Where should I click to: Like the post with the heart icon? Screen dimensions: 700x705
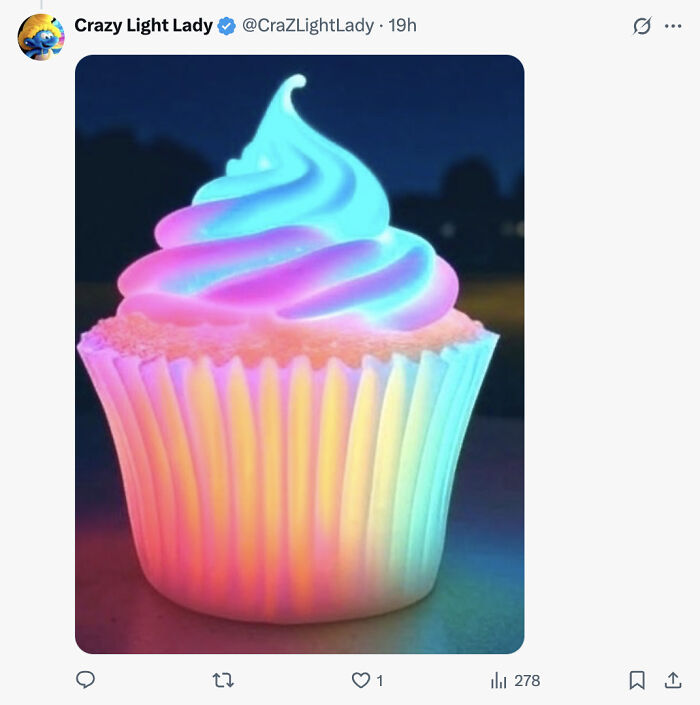361,680
